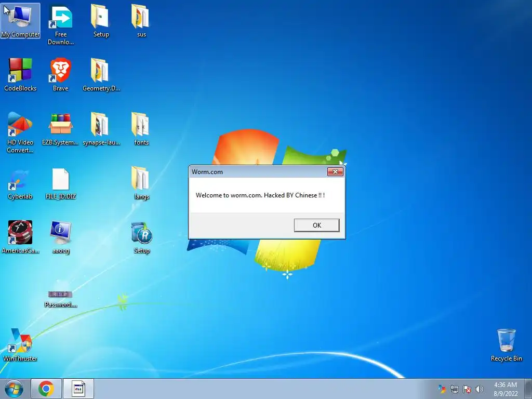The height and width of the screenshot is (399, 532).
Task: Select the Cyberlab shortcut icon
Action: [20, 184]
